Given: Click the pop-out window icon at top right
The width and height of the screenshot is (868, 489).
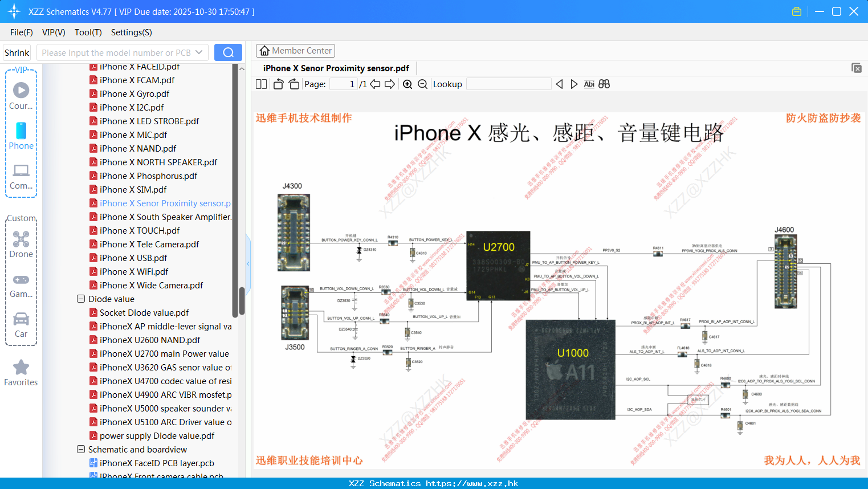Looking at the screenshot, I should [856, 68].
